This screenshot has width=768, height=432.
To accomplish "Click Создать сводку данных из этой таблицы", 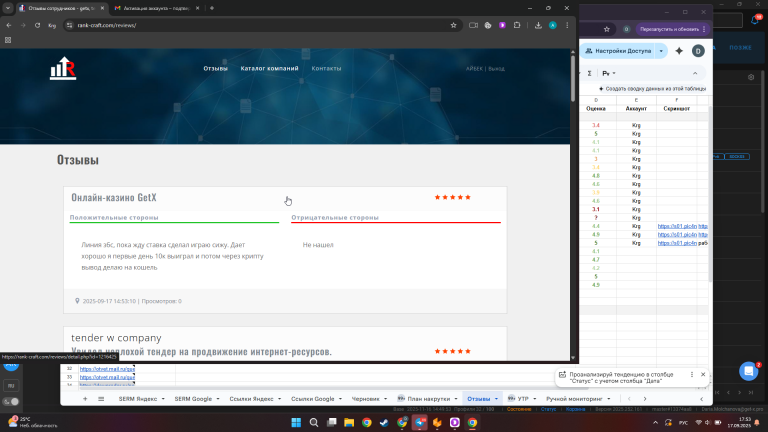I will click(652, 89).
